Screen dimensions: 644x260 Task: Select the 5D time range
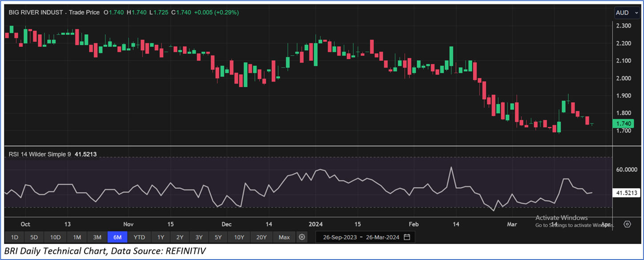[34, 237]
